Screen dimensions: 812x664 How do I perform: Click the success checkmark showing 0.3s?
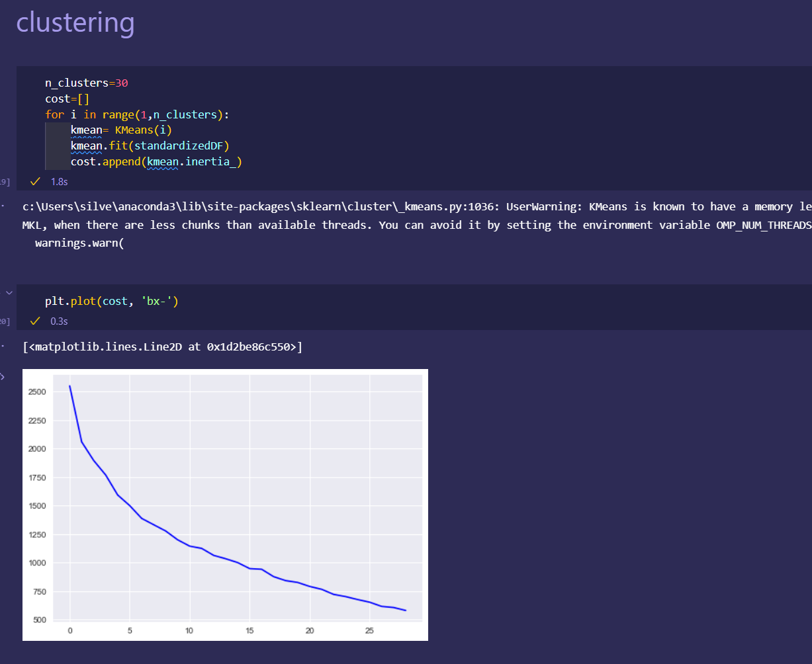pyautogui.click(x=36, y=321)
